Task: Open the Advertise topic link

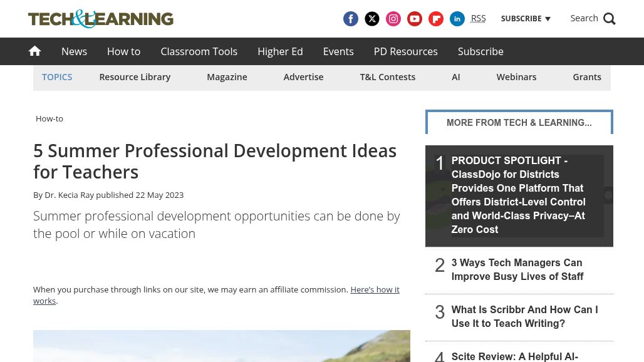Action: pos(303,77)
